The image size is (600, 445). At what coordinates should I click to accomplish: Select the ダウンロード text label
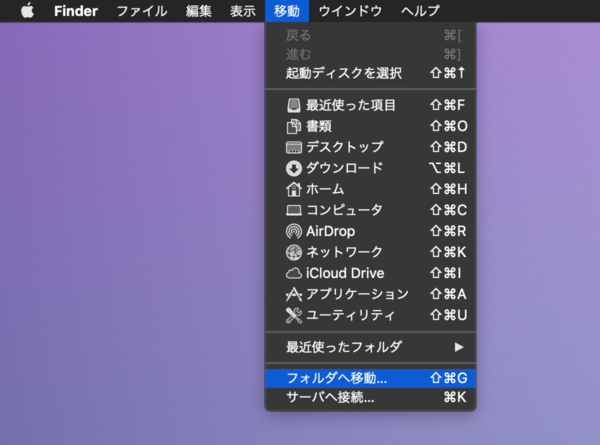click(x=344, y=168)
